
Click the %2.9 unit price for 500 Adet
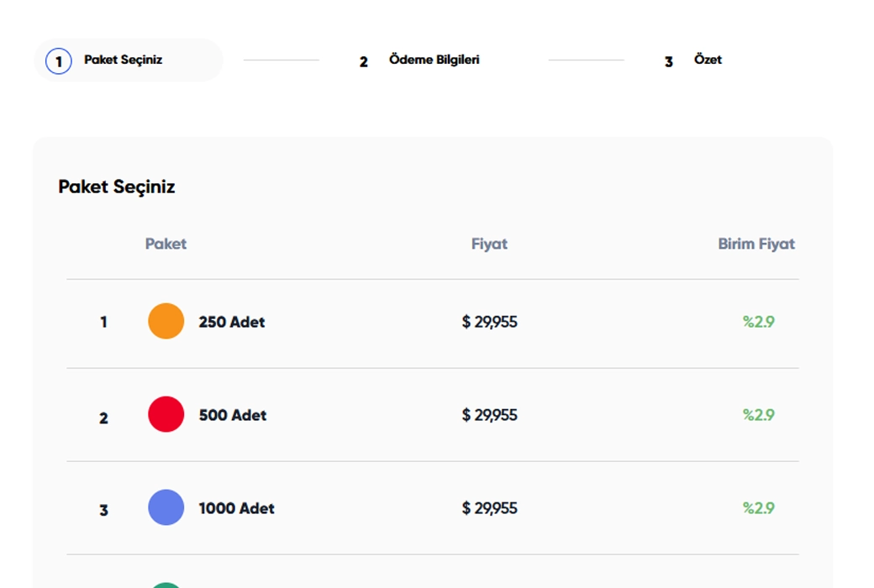[x=758, y=415]
